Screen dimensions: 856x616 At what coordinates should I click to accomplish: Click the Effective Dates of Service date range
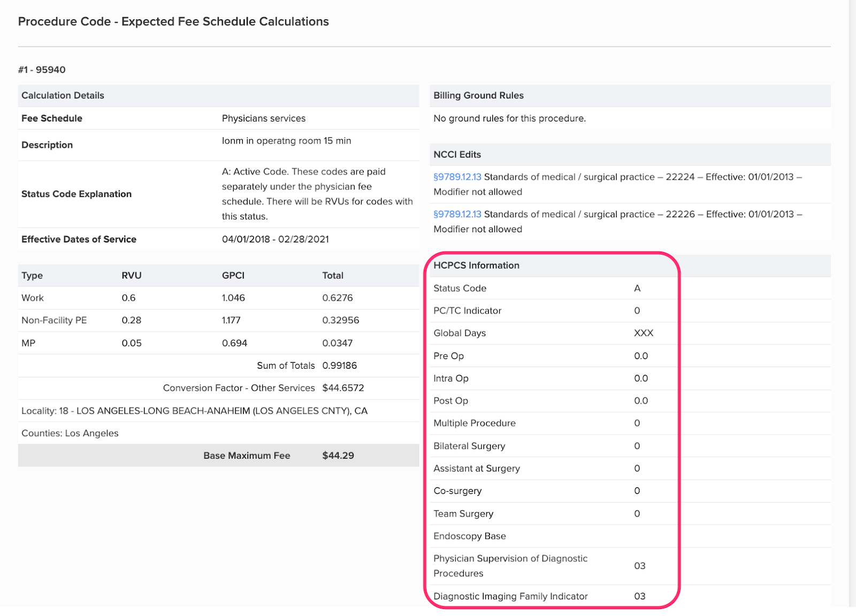pos(275,239)
